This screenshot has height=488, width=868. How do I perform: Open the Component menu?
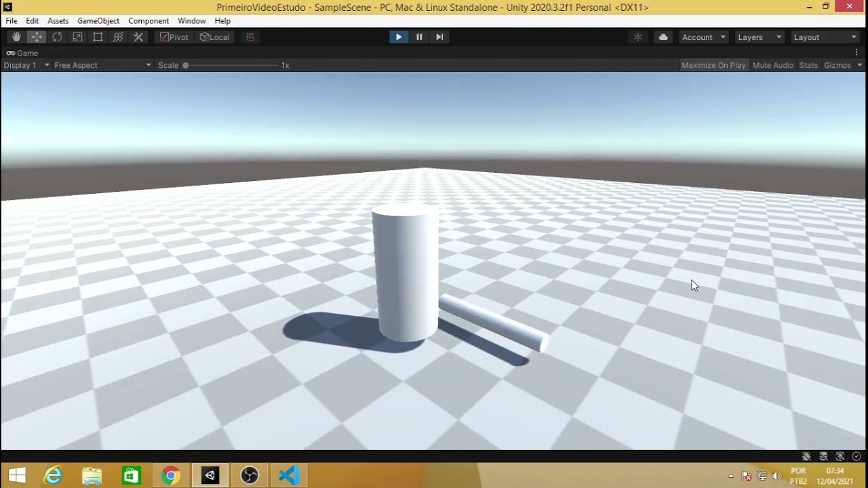pos(149,21)
